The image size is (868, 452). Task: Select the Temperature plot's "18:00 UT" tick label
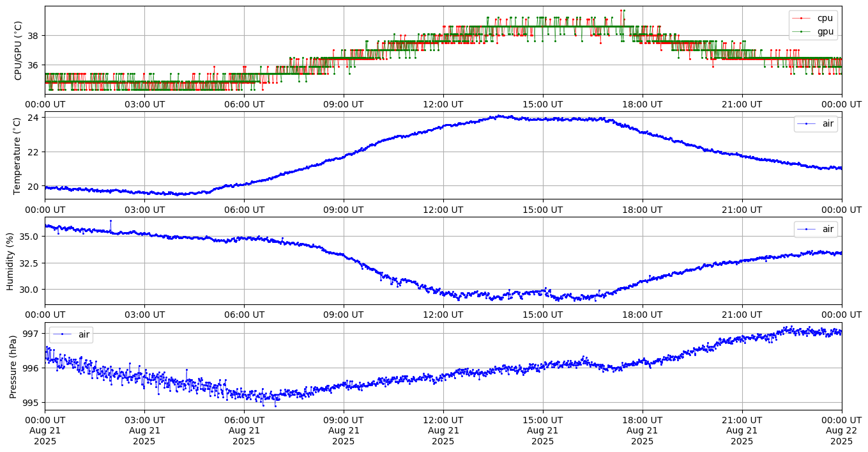pos(643,210)
